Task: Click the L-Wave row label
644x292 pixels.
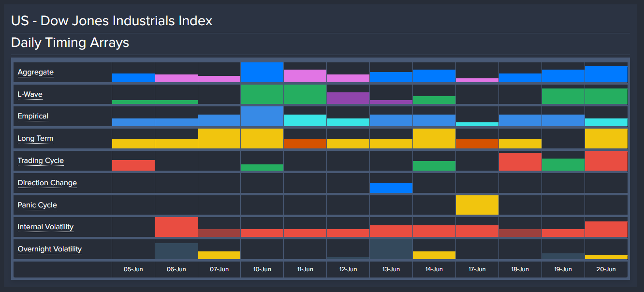Action: 30,94
